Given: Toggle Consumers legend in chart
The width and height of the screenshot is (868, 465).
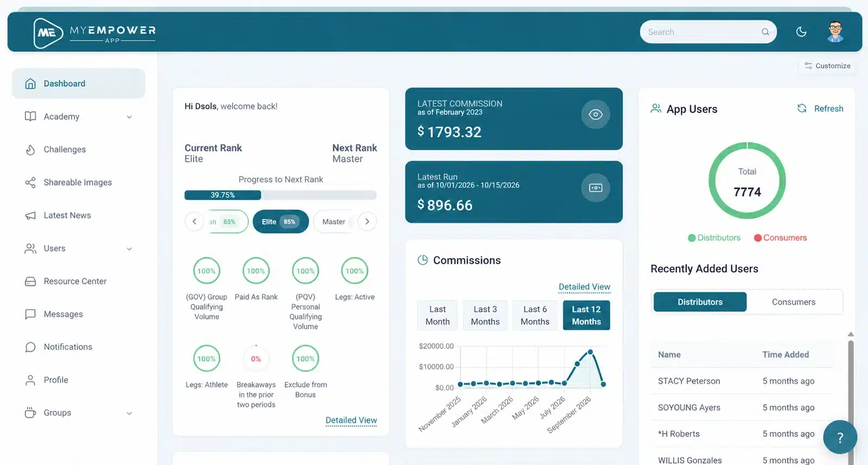Looking at the screenshot, I should coord(780,238).
